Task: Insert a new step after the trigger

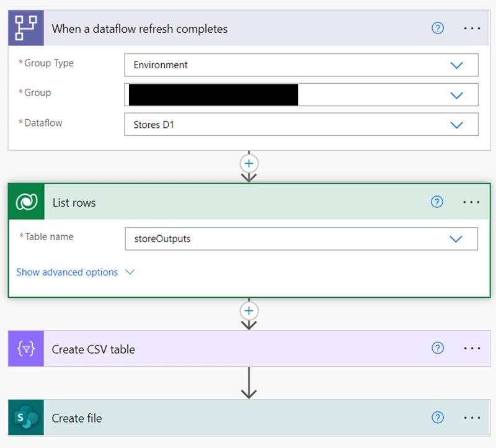Action: (x=249, y=163)
